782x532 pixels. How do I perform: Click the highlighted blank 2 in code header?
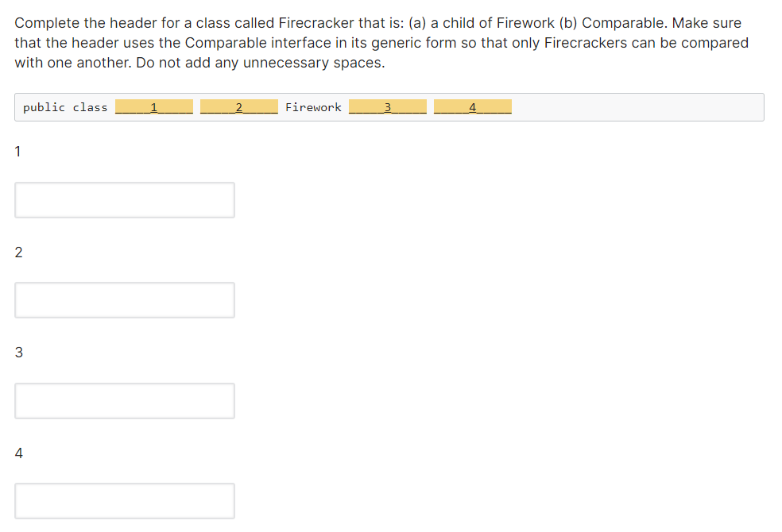point(239,106)
